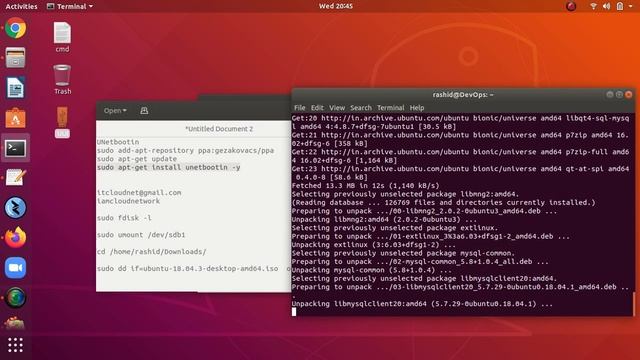640x360 pixels.
Task: Open the Terminal menu in the menubar
Action: click(391, 108)
